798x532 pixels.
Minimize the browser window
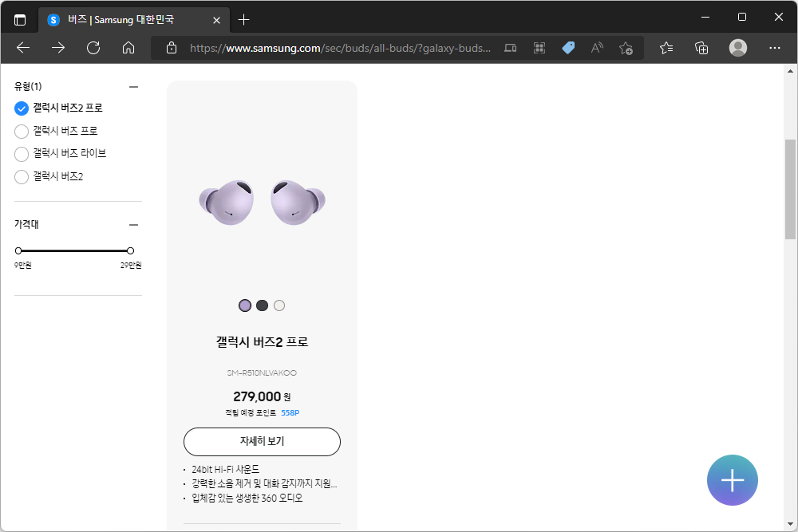705,17
